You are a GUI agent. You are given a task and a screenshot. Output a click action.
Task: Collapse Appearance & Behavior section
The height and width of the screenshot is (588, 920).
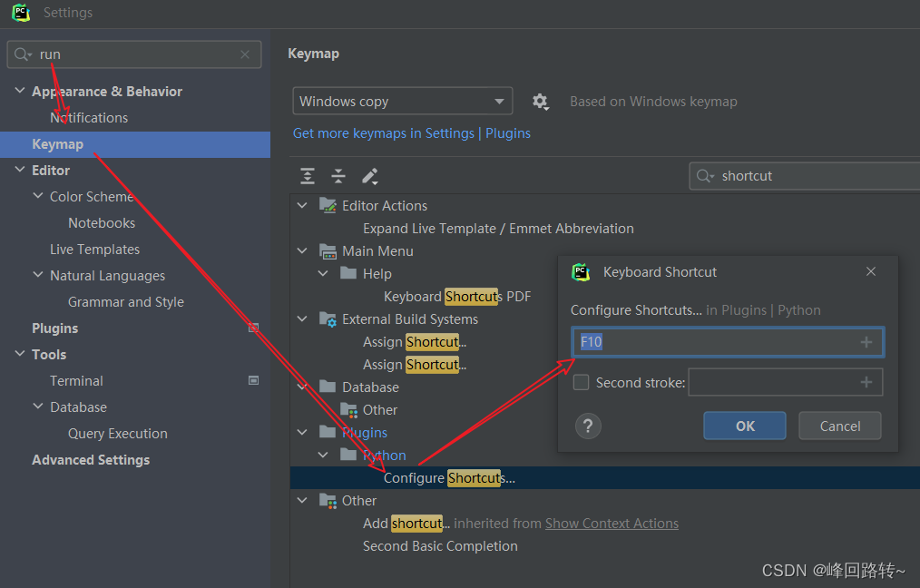20,91
